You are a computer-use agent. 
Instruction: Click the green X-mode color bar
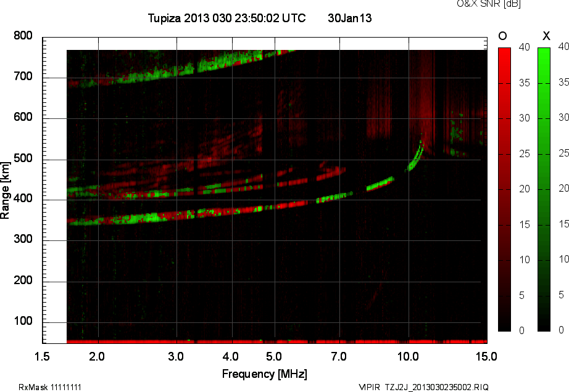tap(544, 189)
